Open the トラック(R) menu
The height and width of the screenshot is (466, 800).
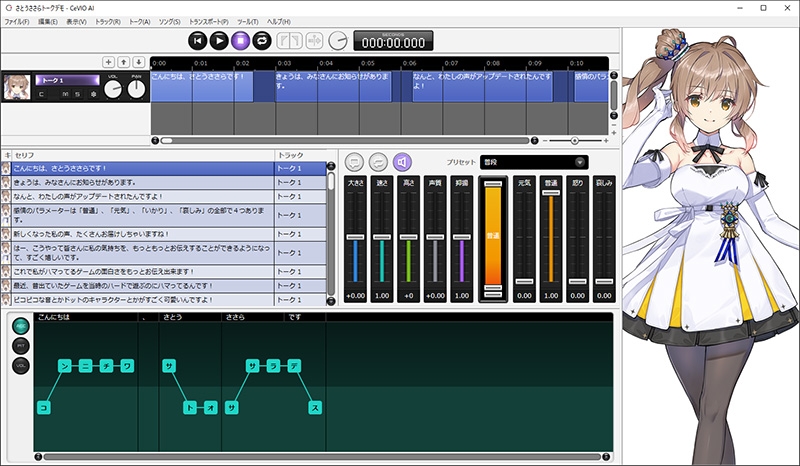tap(108, 22)
